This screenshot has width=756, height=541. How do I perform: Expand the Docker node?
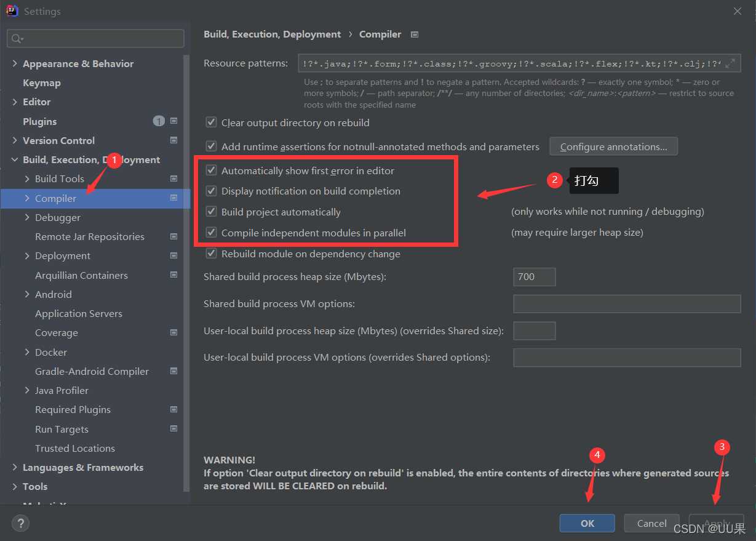pos(27,352)
